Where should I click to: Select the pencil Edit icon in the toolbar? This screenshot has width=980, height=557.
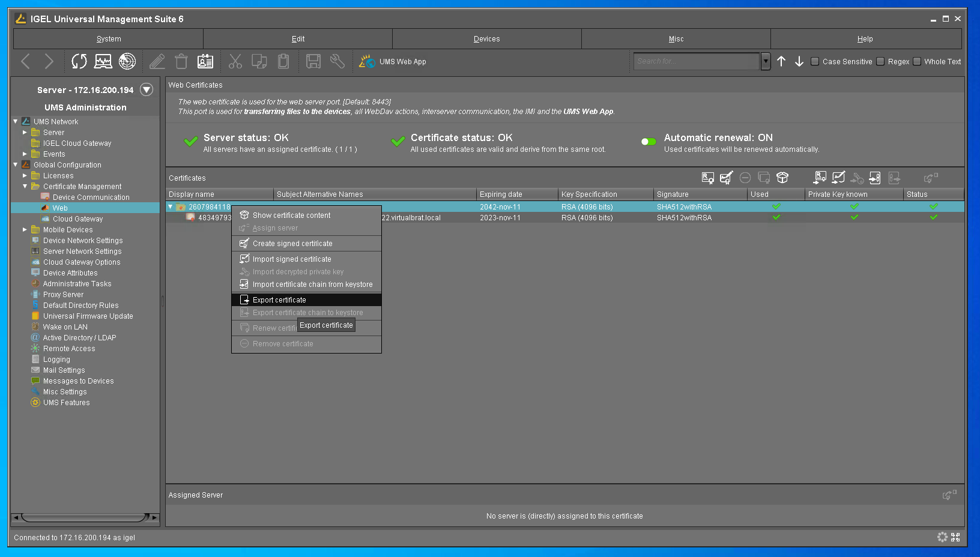157,61
